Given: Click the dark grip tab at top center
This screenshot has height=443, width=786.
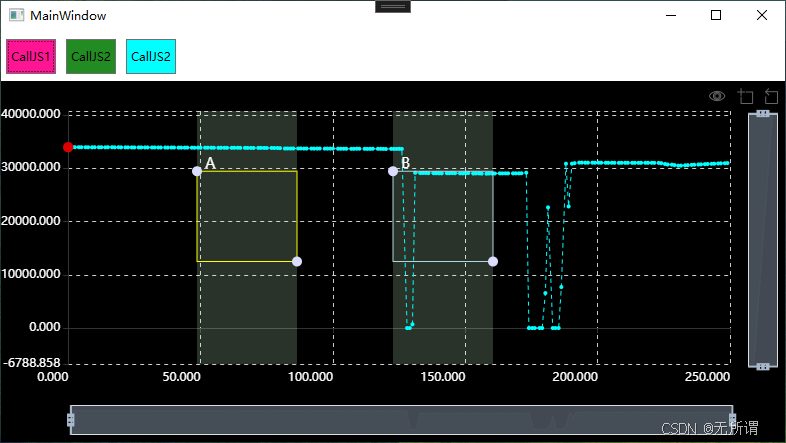Looking at the screenshot, I should (393, 7).
